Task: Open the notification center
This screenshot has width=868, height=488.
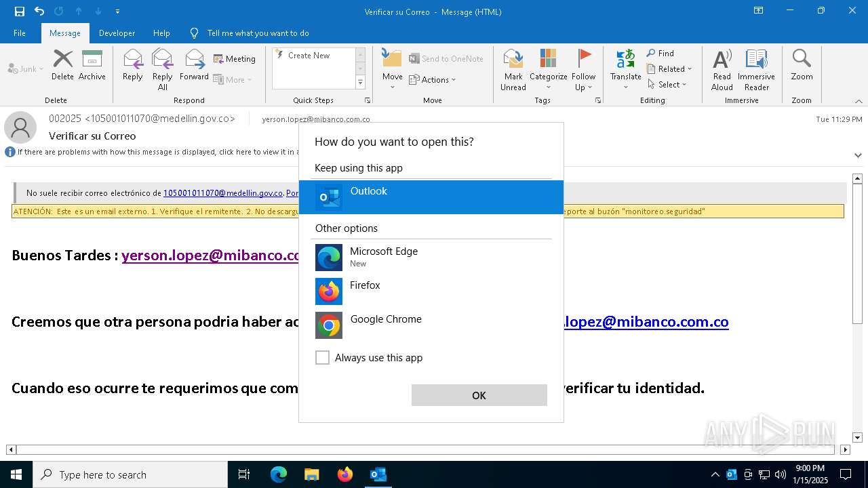Action: [x=846, y=474]
